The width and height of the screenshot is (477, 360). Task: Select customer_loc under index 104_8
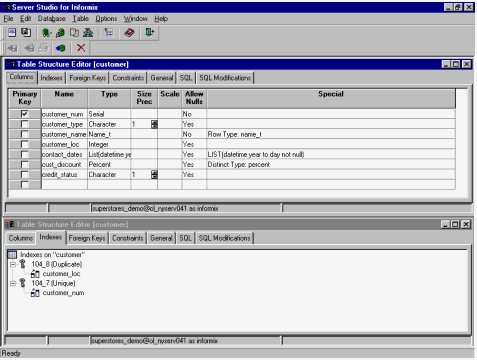(61, 274)
